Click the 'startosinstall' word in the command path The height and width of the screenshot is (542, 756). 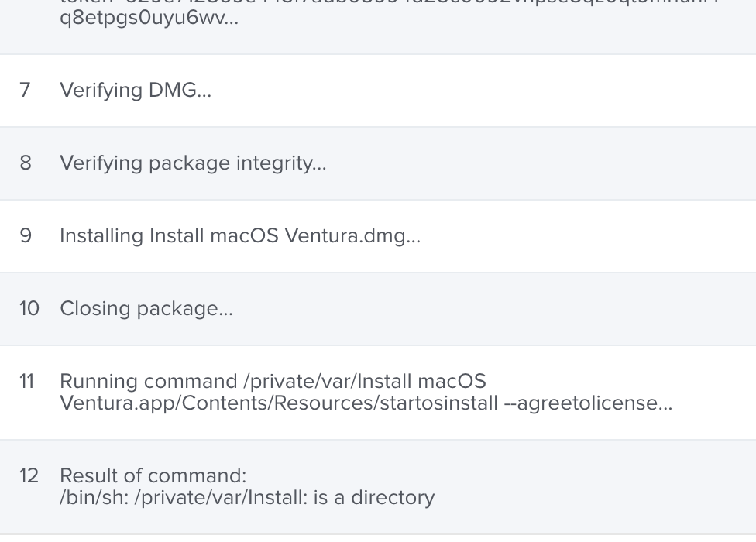(x=438, y=403)
